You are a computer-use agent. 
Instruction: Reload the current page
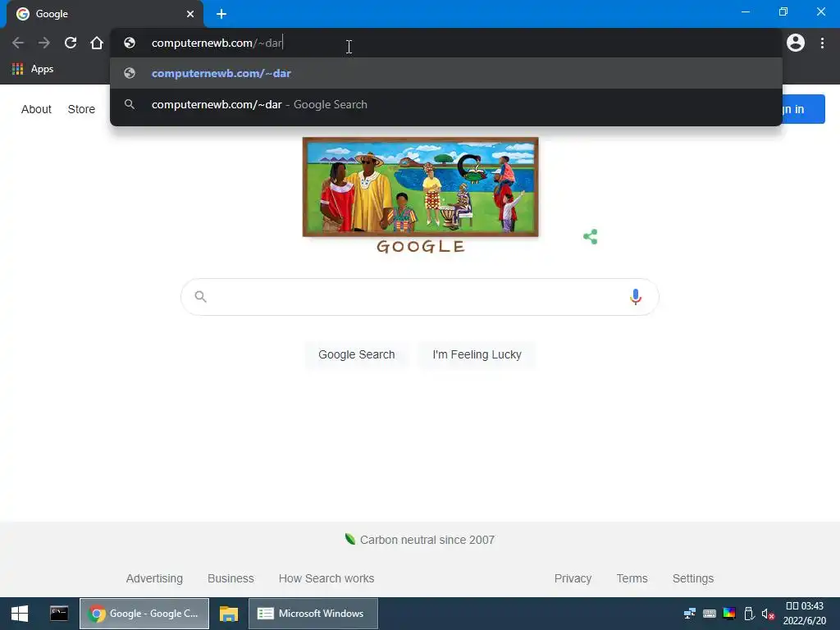click(71, 43)
